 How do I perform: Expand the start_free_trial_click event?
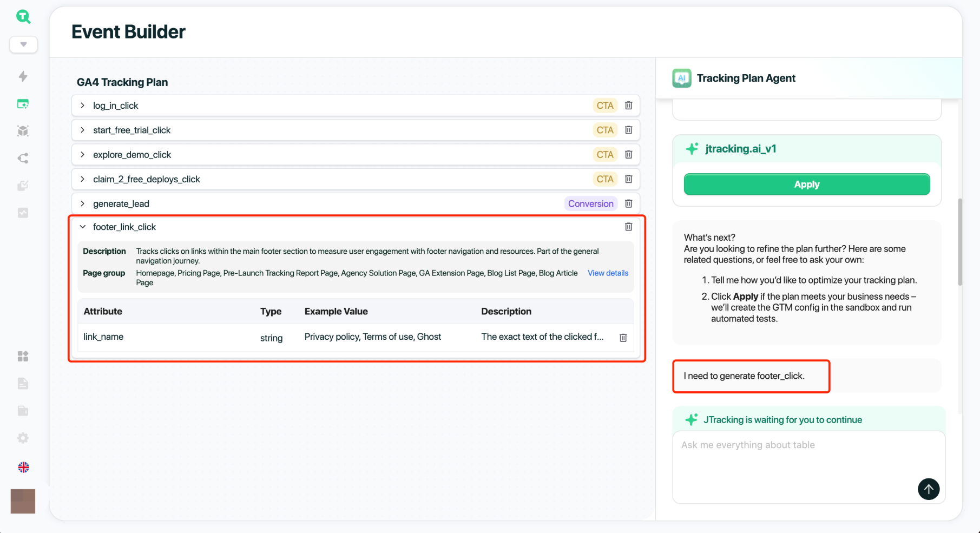[x=82, y=130]
